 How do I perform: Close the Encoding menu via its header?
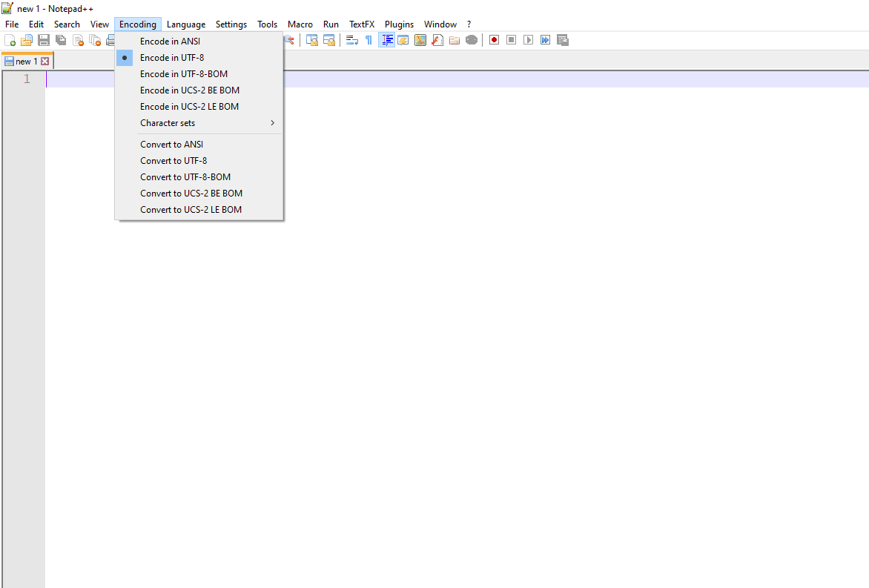click(x=138, y=24)
